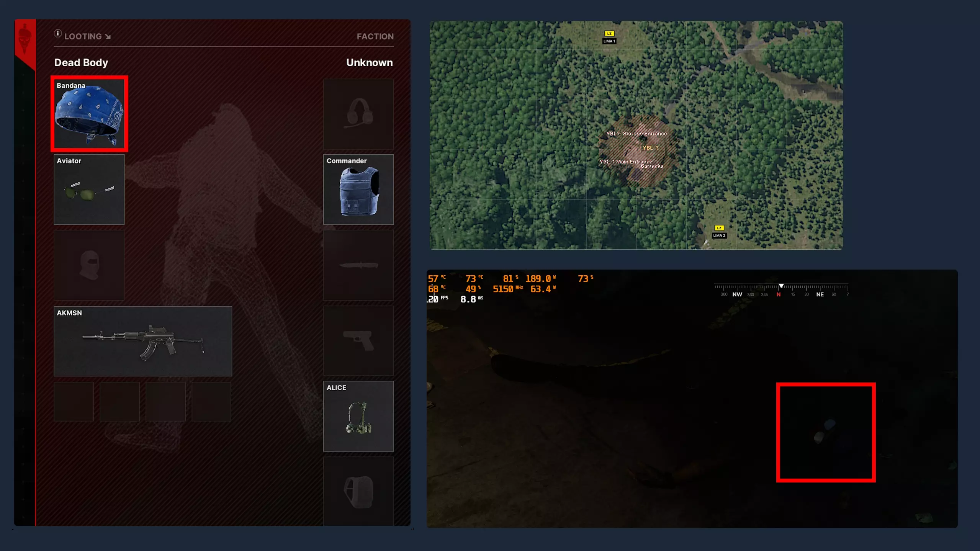Click the FACTION header label
This screenshot has height=551, width=980.
pos(375,36)
